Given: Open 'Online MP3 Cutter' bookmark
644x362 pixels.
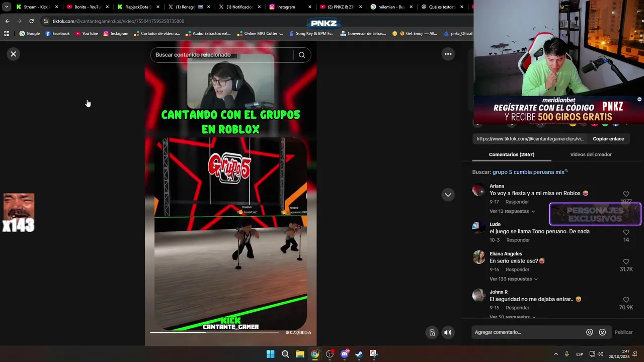Looking at the screenshot, I should click(260, 34).
